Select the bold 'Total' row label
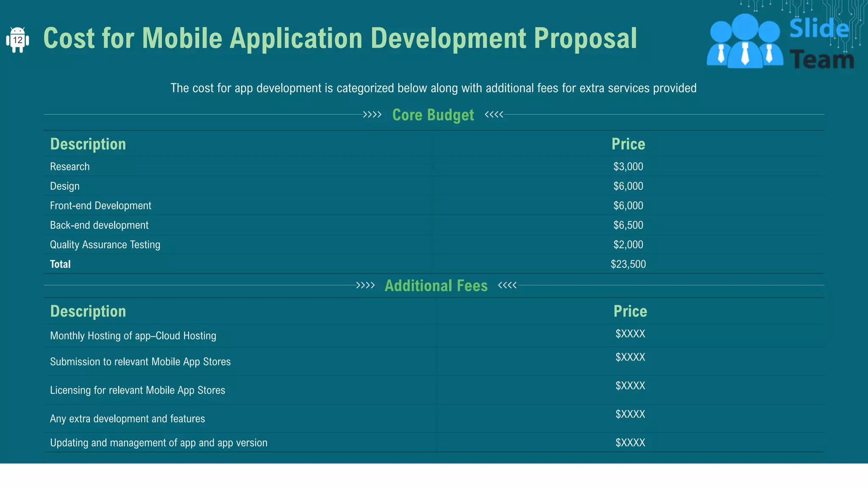This screenshot has width=868, height=488. 60,264
